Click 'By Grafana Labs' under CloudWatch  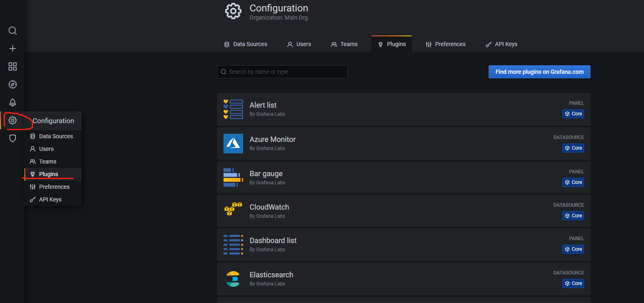click(267, 216)
